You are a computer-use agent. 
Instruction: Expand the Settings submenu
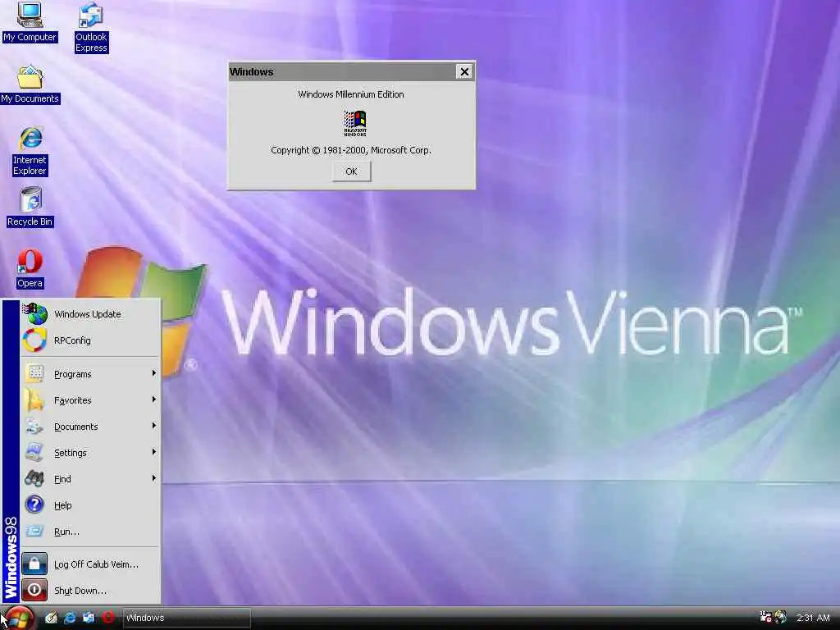(x=90, y=453)
